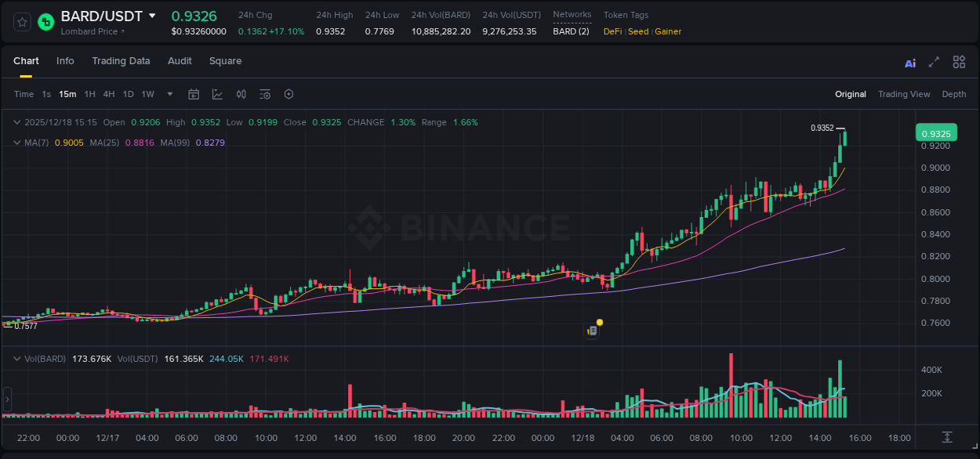Screen dimensions: 980x459
Task: Collapse the MA indicator row
Action: (17, 143)
